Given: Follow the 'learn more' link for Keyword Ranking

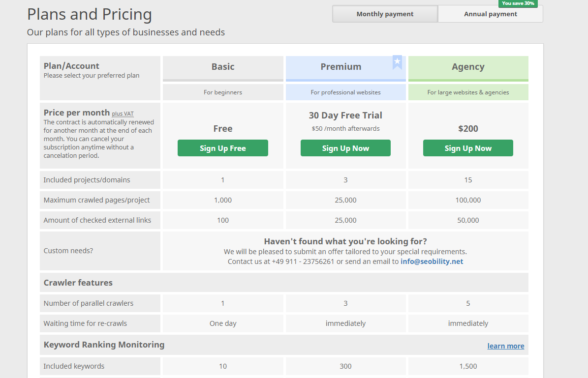Looking at the screenshot, I should [505, 346].
